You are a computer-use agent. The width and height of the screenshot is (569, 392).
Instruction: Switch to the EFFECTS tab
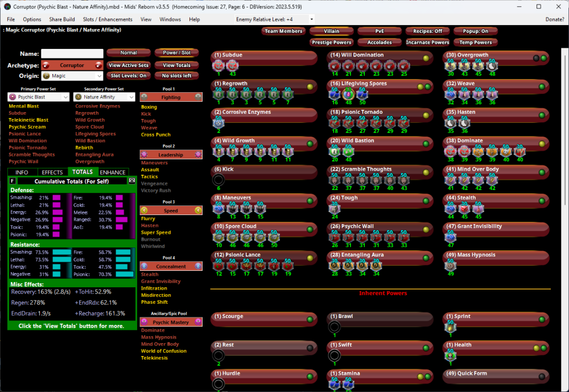click(x=52, y=172)
